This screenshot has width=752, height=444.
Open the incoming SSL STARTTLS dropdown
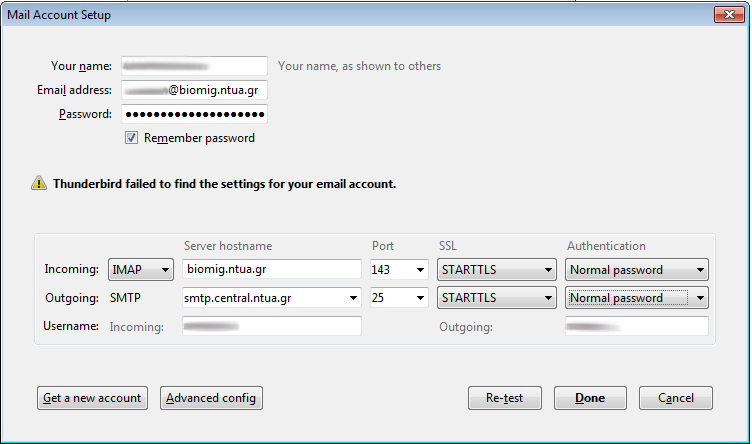pyautogui.click(x=496, y=270)
